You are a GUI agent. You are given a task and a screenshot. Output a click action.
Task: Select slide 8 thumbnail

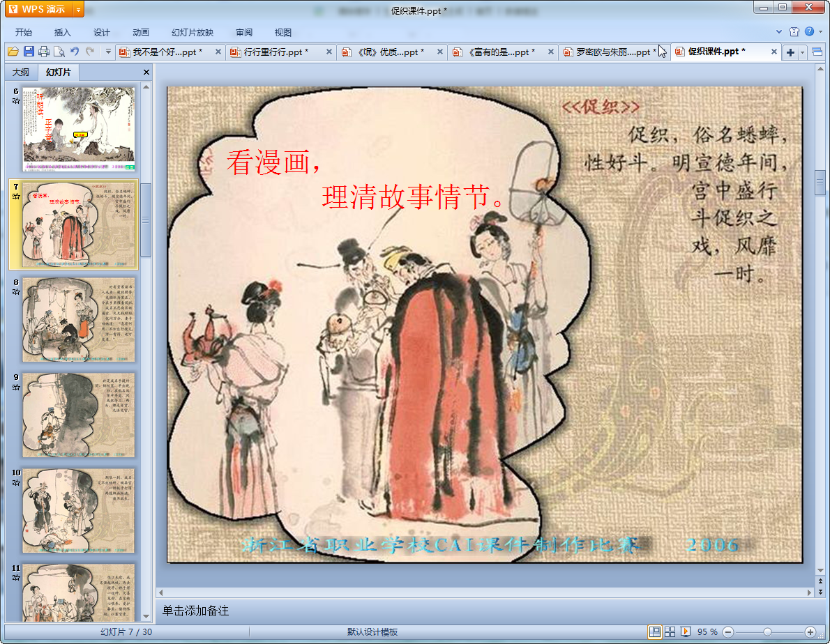coord(79,320)
